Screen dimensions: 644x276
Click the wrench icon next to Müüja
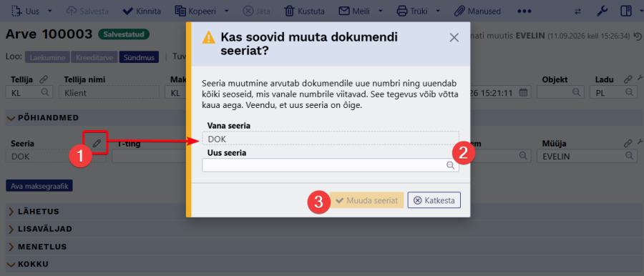click(x=640, y=142)
